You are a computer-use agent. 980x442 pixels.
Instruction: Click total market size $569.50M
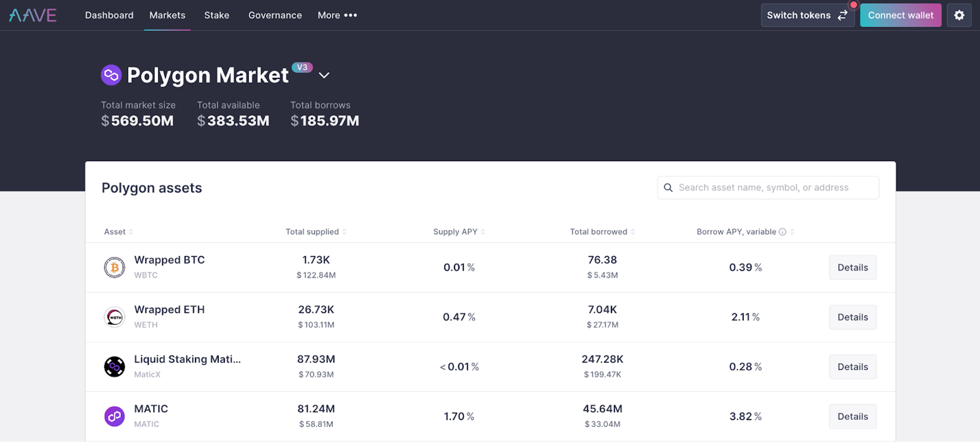click(x=137, y=121)
